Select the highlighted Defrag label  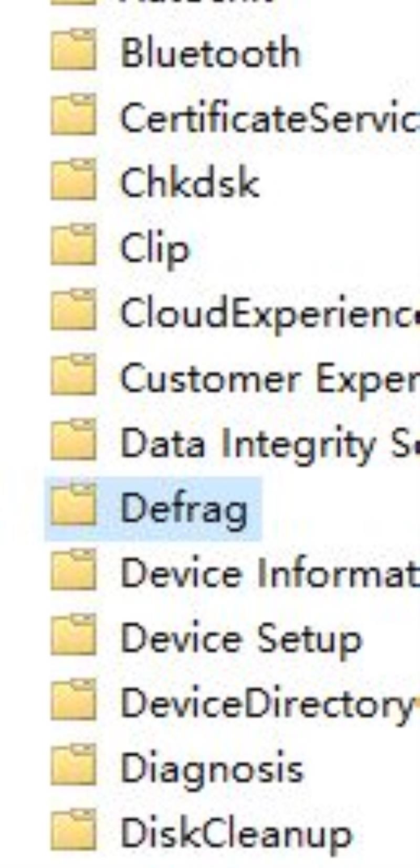[x=184, y=508]
